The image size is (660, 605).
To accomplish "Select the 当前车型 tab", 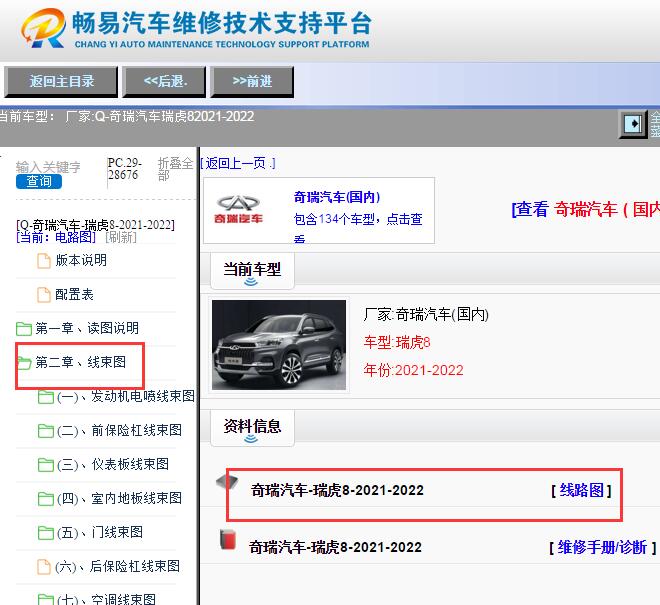I will coord(252,271).
